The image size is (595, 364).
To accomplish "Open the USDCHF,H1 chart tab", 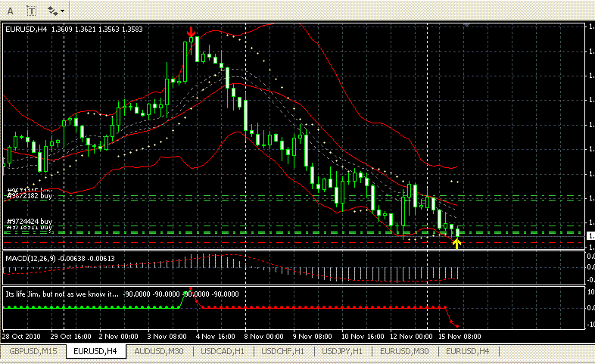I will (x=282, y=351).
